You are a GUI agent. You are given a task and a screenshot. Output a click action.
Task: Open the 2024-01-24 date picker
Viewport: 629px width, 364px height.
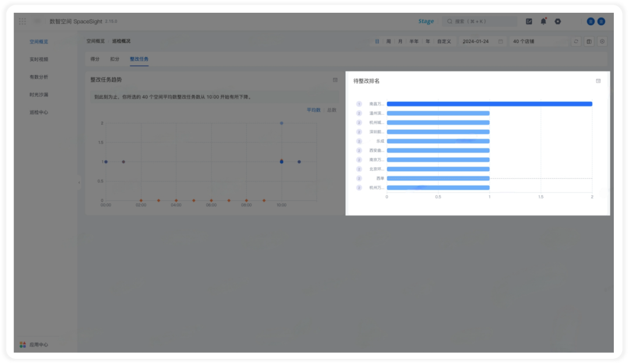point(482,41)
